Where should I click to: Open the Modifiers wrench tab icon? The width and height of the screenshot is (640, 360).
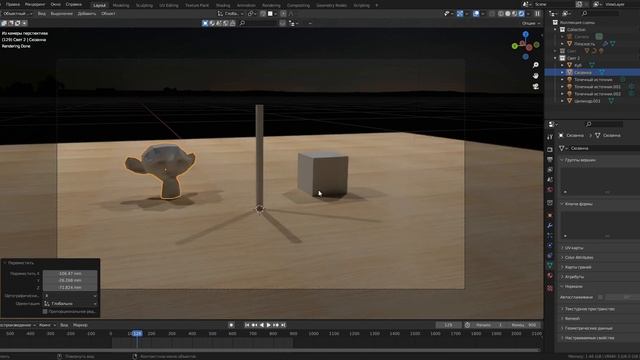click(550, 225)
